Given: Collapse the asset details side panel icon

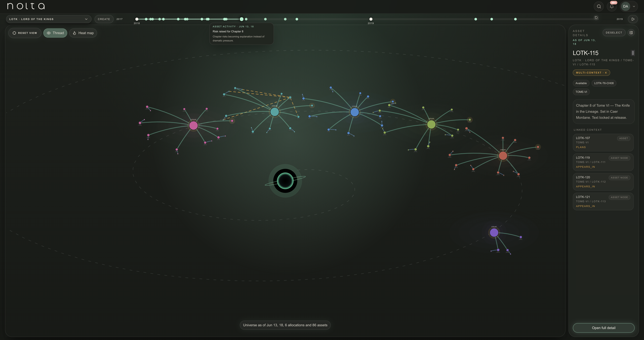Looking at the screenshot, I should pyautogui.click(x=631, y=32).
